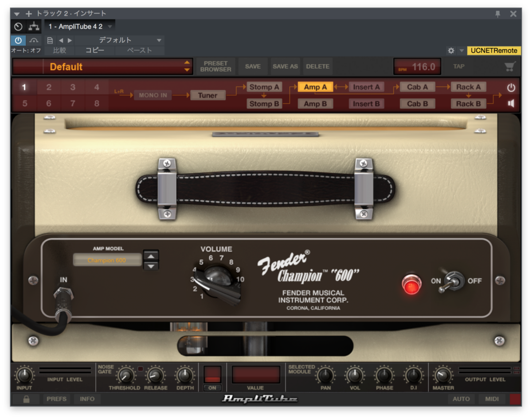Click the input jack labeled IN
Image resolution: width=532 pixels, height=419 pixels.
[x=63, y=294]
